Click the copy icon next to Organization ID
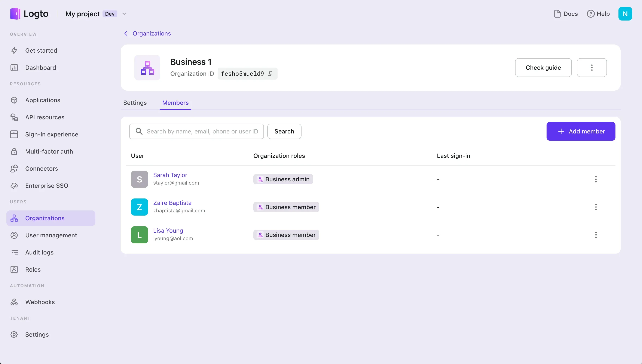642x364 pixels. [270, 74]
